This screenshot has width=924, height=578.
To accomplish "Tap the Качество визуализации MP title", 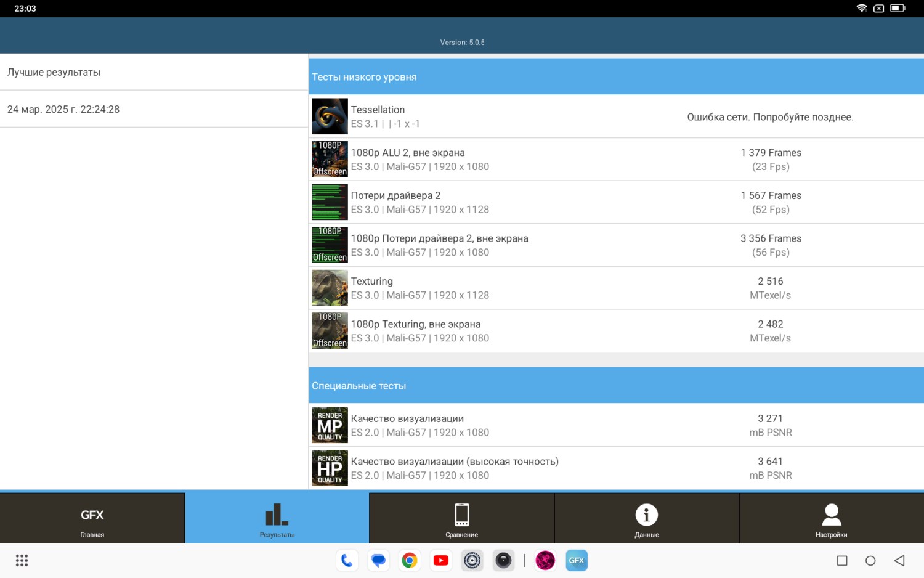I will 407,418.
